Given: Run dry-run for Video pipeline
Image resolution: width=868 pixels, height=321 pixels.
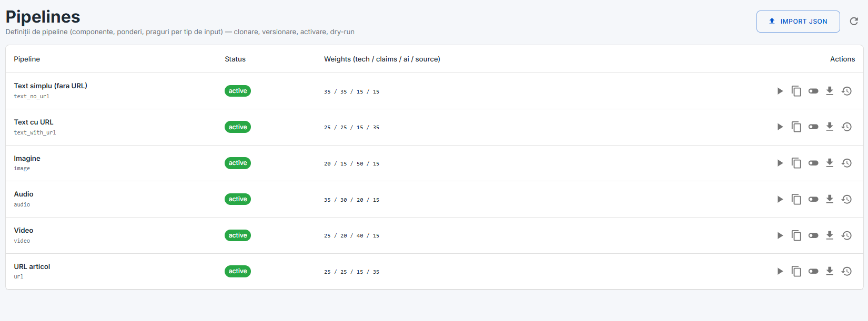Looking at the screenshot, I should [x=780, y=235].
